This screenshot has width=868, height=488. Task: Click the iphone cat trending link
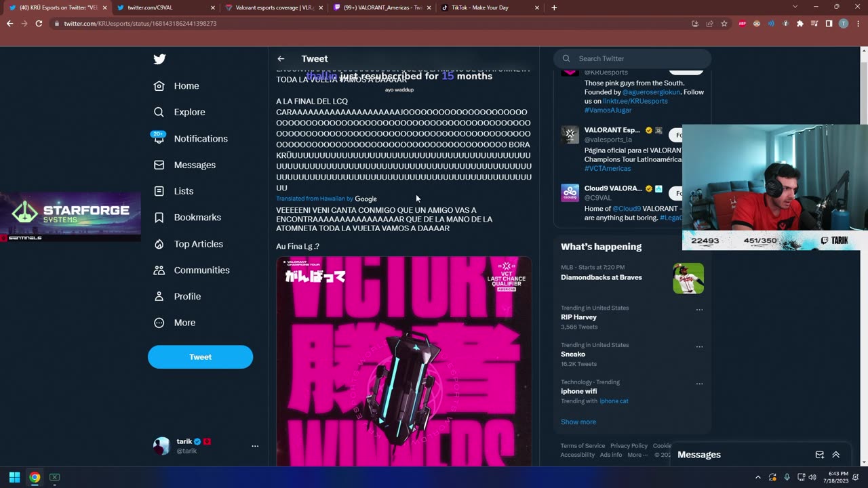(614, 401)
